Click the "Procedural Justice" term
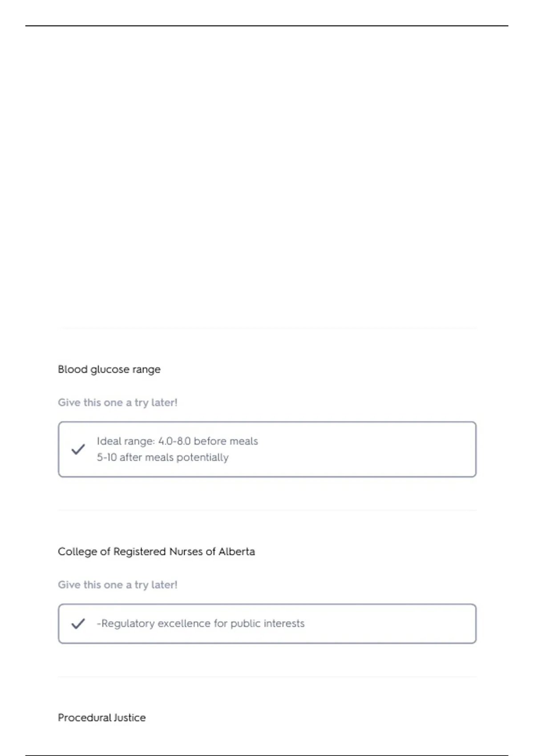This screenshot has height=756, width=534. click(101, 717)
